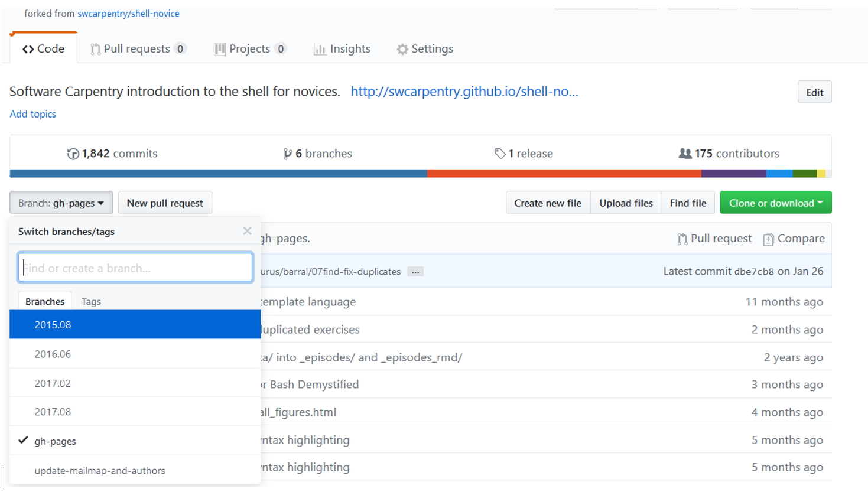Click the release tag icon

pyautogui.click(x=500, y=154)
